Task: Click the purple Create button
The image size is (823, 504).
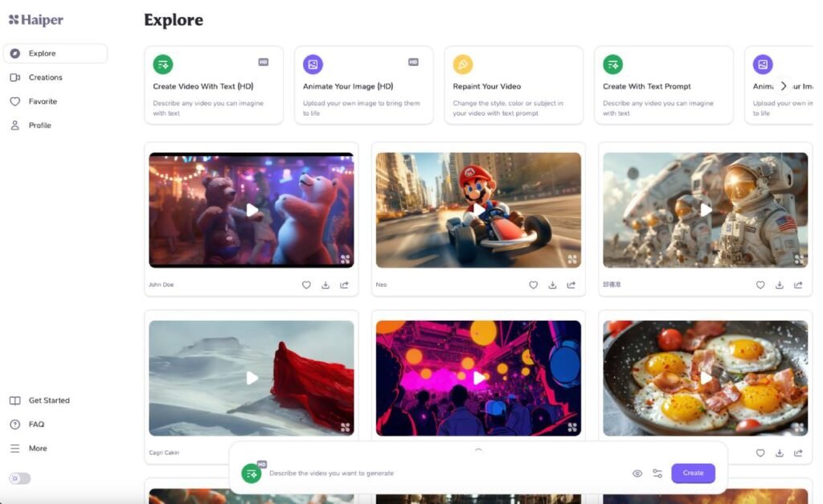Action: (693, 473)
